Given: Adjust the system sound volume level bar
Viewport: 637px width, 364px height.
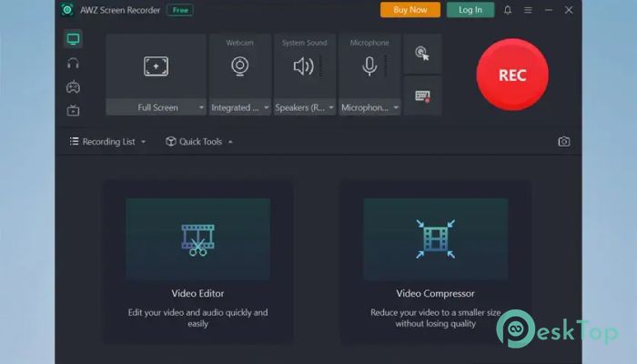Looking at the screenshot, I should [321, 66].
